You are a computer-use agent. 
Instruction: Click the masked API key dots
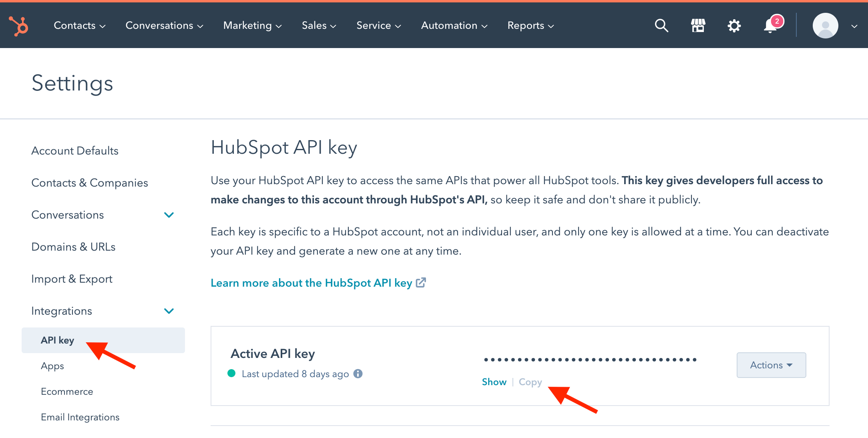pyautogui.click(x=591, y=360)
